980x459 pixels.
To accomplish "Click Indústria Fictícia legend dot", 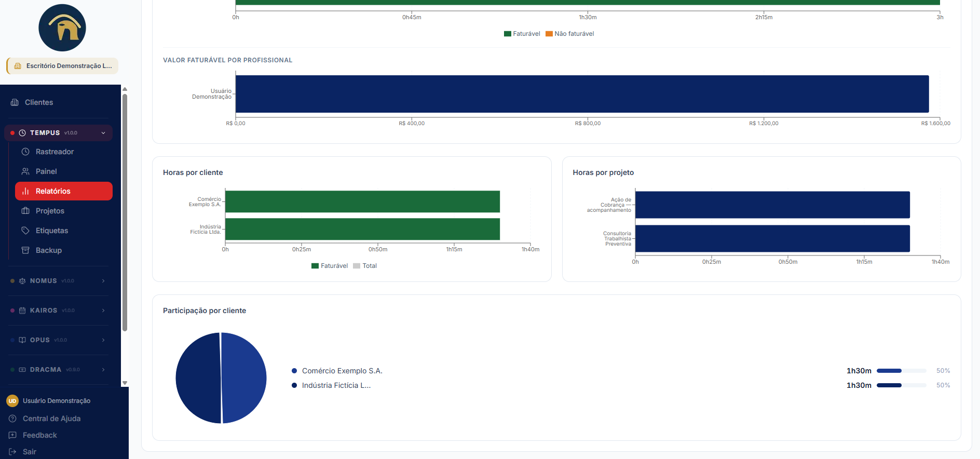I will tap(294, 385).
